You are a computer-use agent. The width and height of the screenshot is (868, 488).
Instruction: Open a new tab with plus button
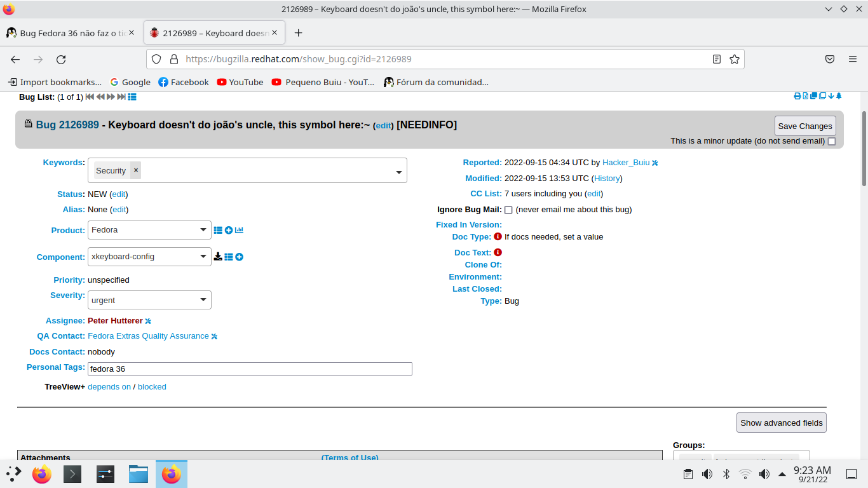pyautogui.click(x=299, y=33)
